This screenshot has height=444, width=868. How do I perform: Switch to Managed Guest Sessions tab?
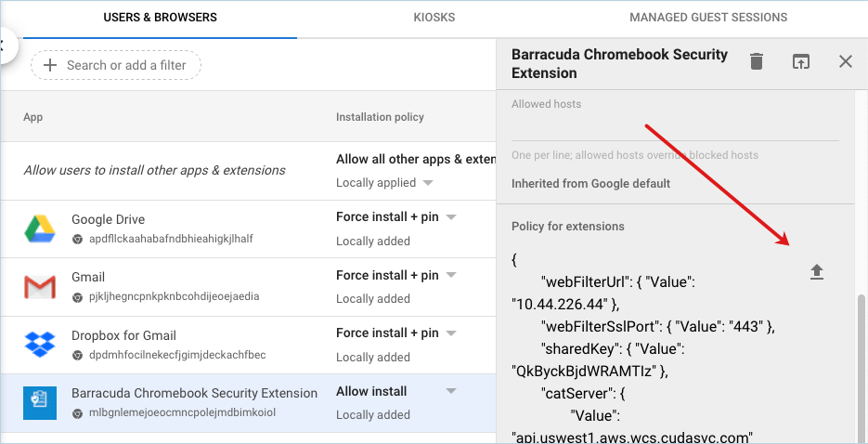tap(708, 17)
